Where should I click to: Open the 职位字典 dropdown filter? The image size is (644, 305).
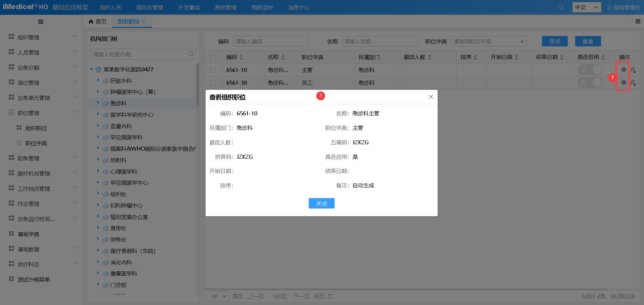[x=489, y=41]
